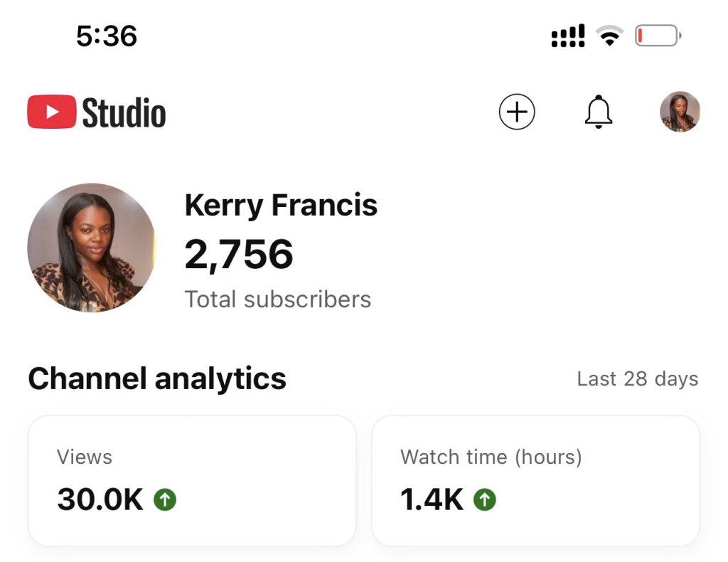Tap the red YouTube play logo
Viewport: 728px width, 562px height.
click(x=52, y=112)
